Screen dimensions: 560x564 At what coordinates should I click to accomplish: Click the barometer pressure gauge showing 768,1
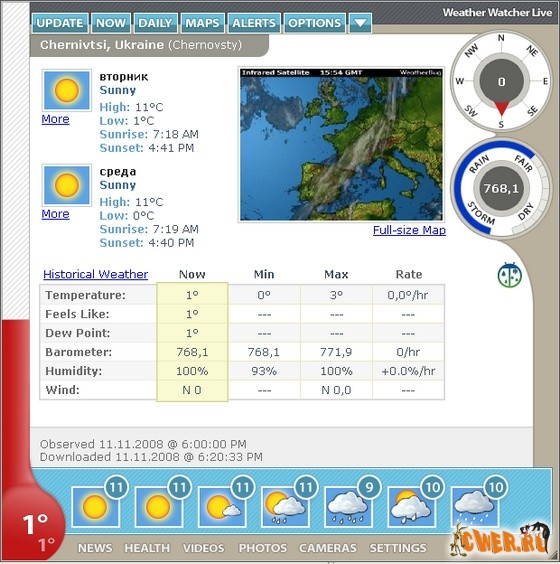[x=501, y=188]
